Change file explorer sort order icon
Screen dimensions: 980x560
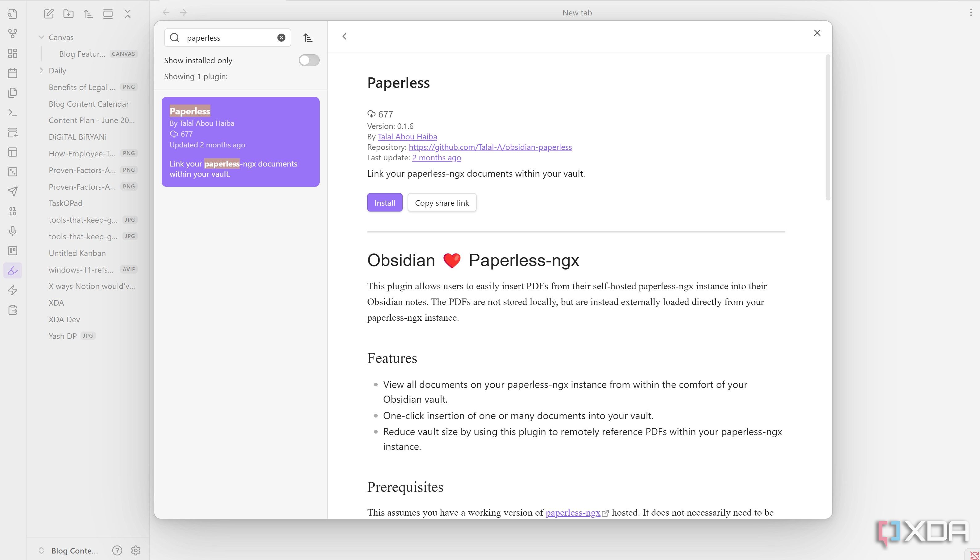tap(88, 14)
